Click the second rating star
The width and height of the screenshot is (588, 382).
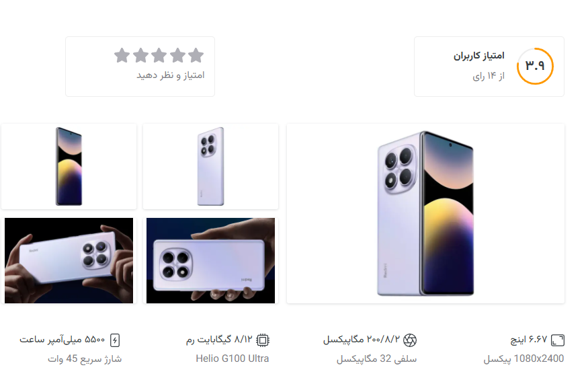177,56
